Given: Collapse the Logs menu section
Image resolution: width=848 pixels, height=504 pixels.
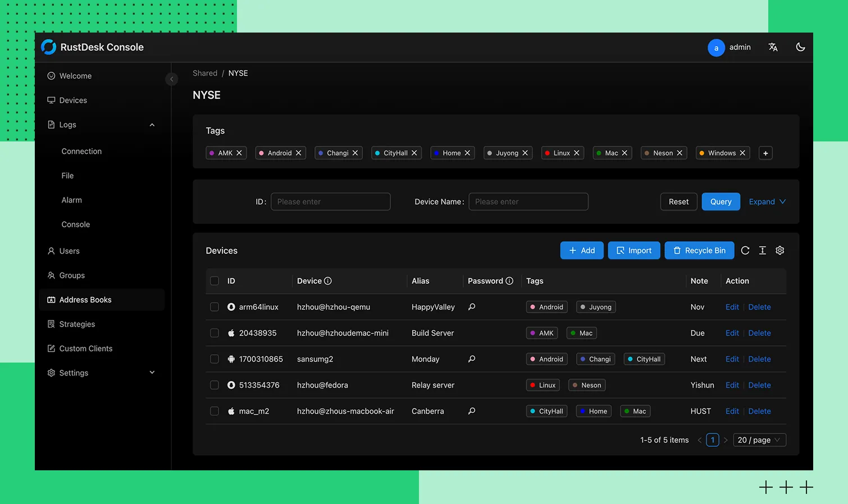Looking at the screenshot, I should pos(152,125).
